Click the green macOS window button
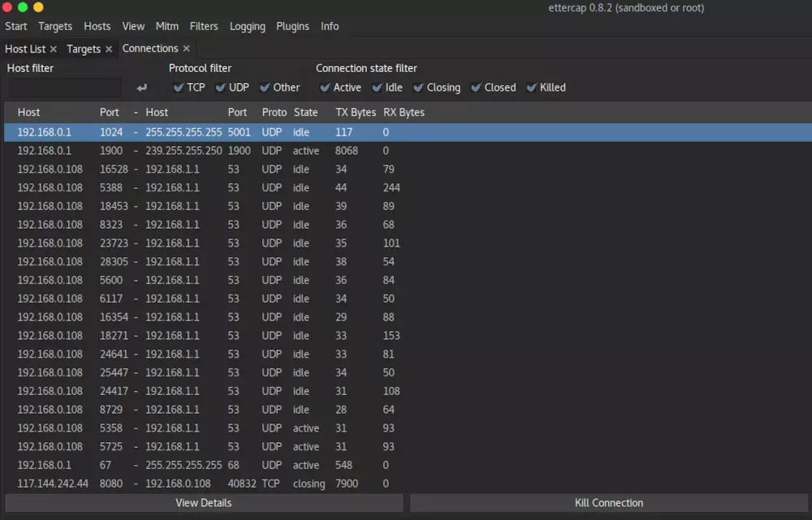This screenshot has width=812, height=520. pyautogui.click(x=23, y=7)
